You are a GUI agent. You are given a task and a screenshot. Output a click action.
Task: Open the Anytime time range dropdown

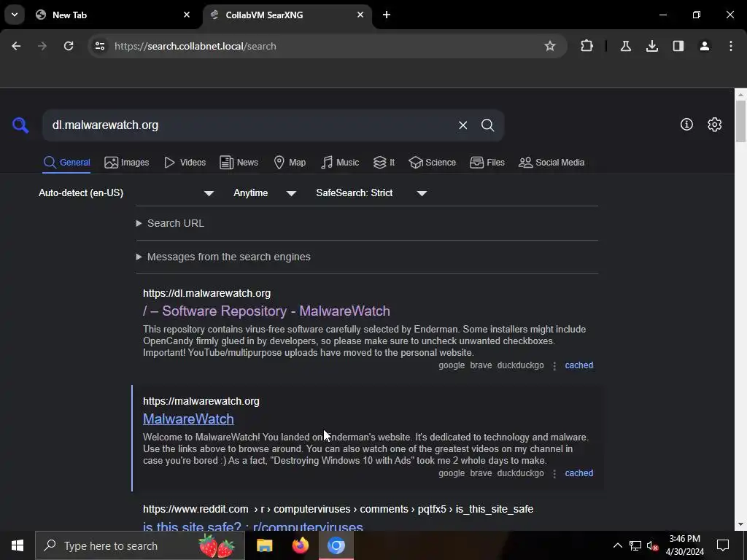pos(265,192)
